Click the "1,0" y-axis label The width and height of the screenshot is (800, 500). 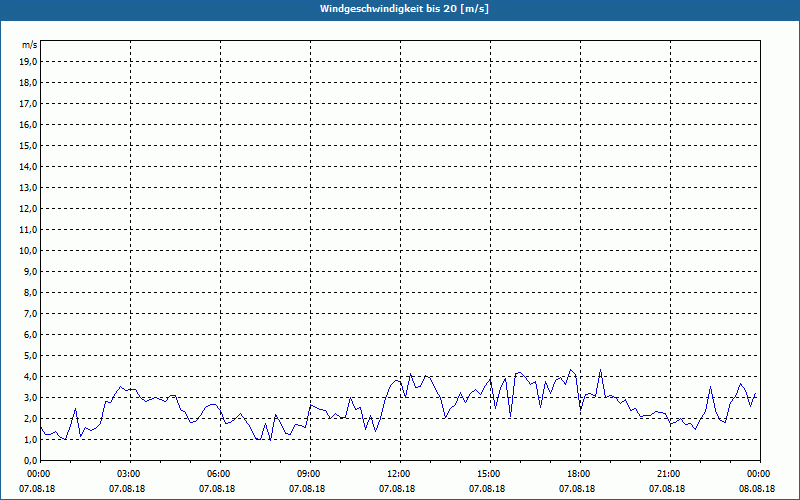(x=31, y=439)
